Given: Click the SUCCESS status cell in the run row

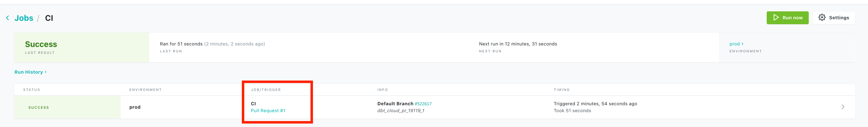Looking at the screenshot, I should tap(39, 107).
